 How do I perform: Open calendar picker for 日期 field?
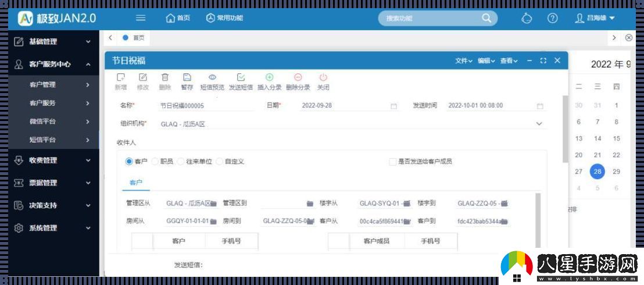tap(393, 106)
